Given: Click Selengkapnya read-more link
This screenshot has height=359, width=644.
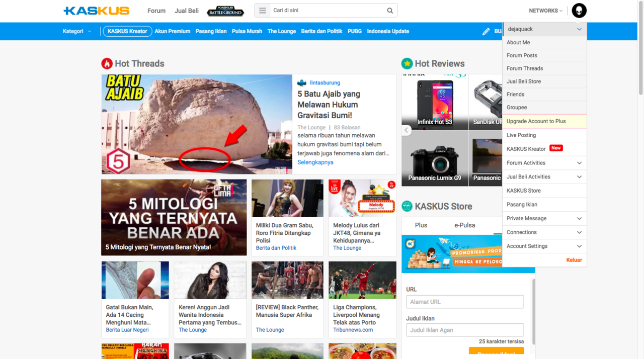Looking at the screenshot, I should tap(315, 162).
